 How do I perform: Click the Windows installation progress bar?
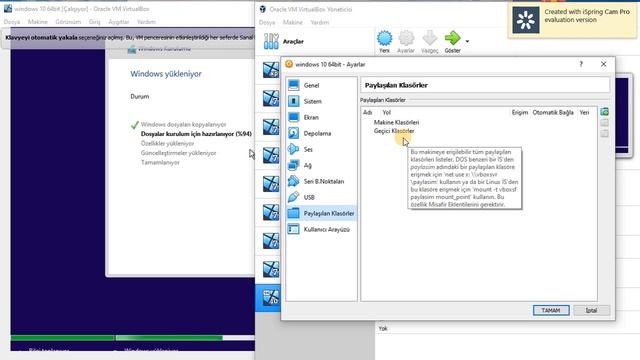133,338
